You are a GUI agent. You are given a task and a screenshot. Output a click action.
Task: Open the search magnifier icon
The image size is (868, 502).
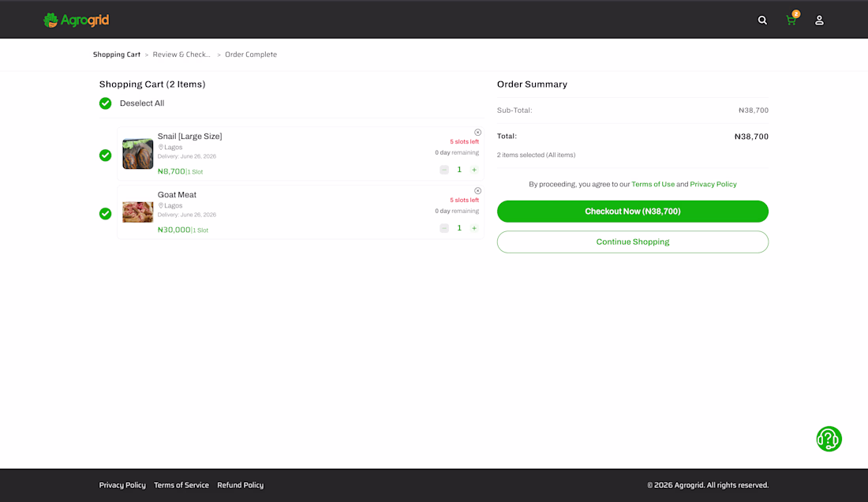click(x=762, y=21)
